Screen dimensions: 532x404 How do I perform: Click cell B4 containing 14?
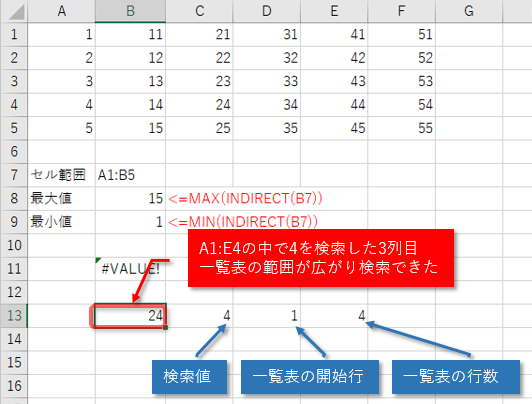[130, 104]
